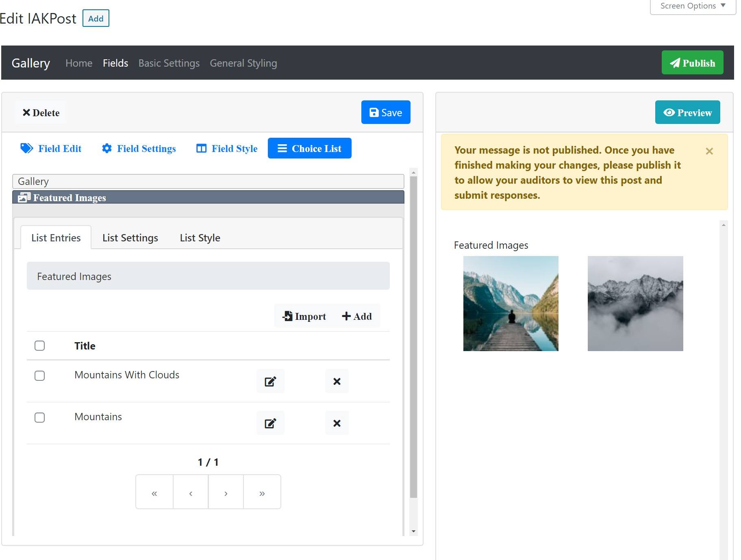Open the Field Settings tab
741x560 pixels.
tap(139, 148)
